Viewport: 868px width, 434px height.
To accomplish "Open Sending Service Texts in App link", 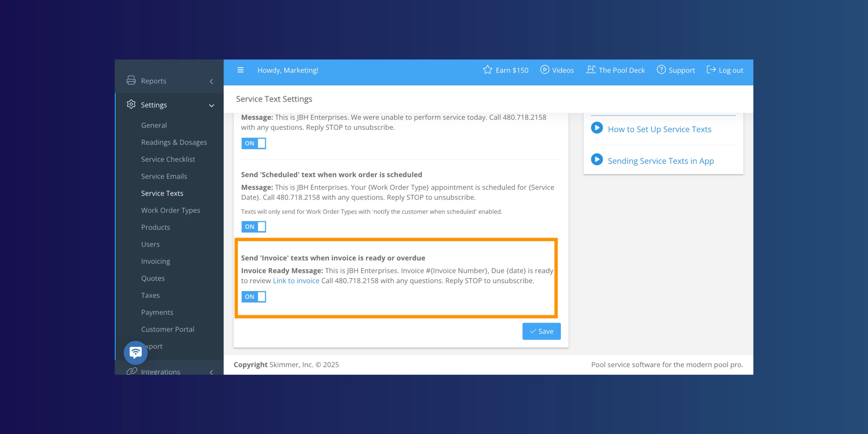I will point(660,161).
